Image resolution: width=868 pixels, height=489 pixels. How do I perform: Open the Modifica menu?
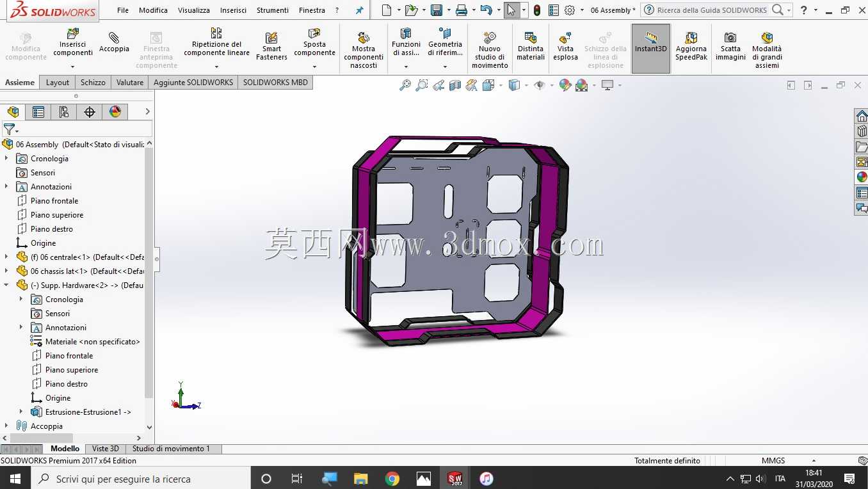click(153, 10)
